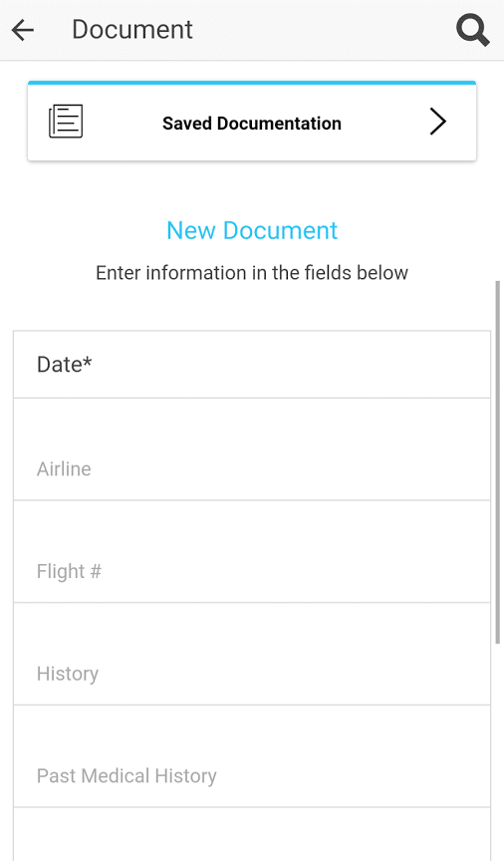Image resolution: width=504 pixels, height=861 pixels.
Task: Click the Airline placeholder text
Action: pos(64,469)
